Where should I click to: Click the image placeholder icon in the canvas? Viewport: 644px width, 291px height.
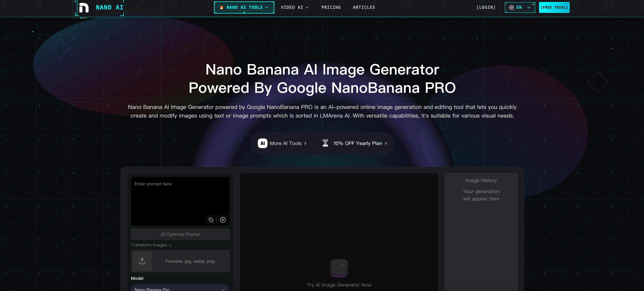click(x=339, y=268)
